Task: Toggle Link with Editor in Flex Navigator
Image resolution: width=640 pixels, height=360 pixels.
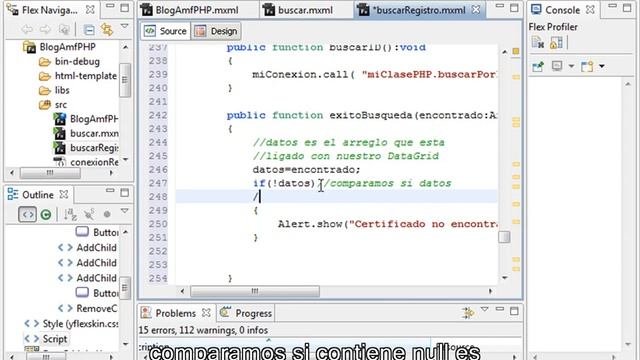Action: pos(107,29)
